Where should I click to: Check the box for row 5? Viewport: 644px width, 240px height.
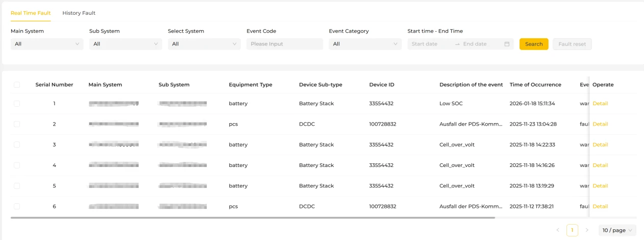(17, 186)
